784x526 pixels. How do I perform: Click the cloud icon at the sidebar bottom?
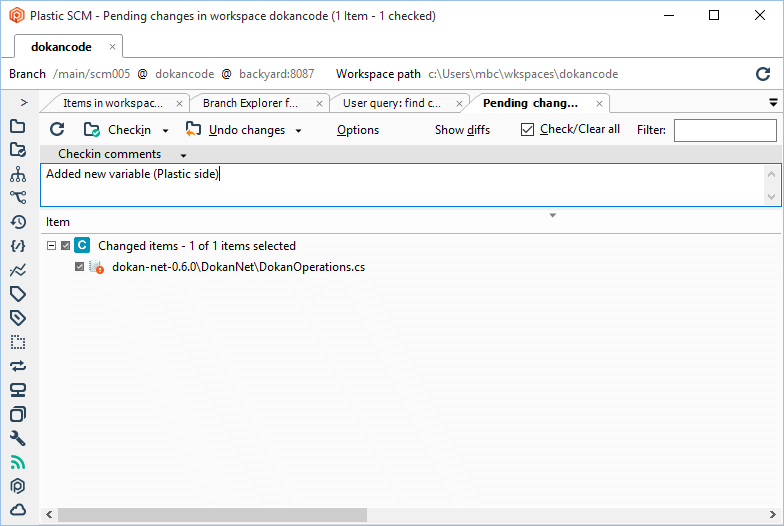pyautogui.click(x=17, y=510)
